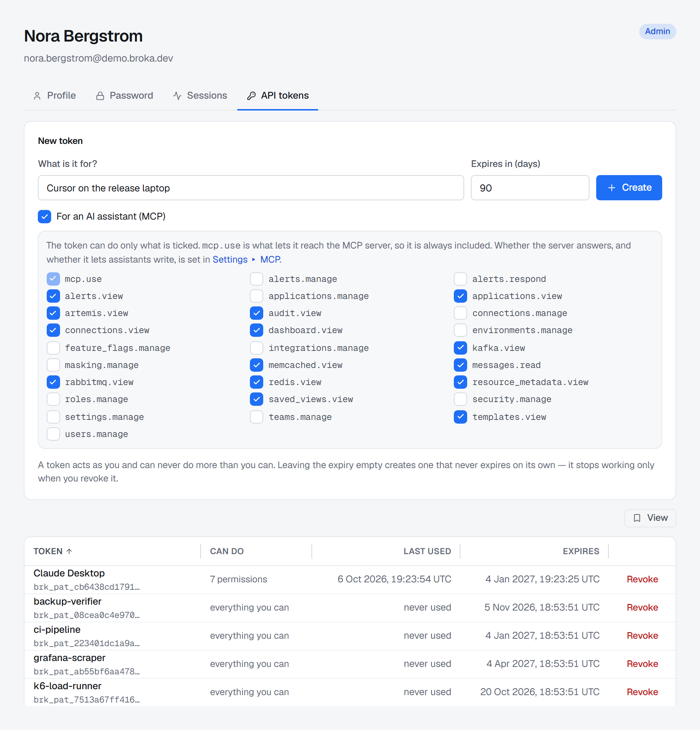The height and width of the screenshot is (730, 700).
Task: Switch to the Sessions tab
Action: coord(200,96)
